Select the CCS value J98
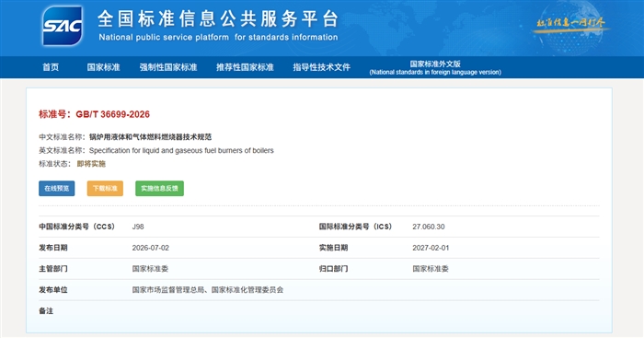 pyautogui.click(x=138, y=227)
